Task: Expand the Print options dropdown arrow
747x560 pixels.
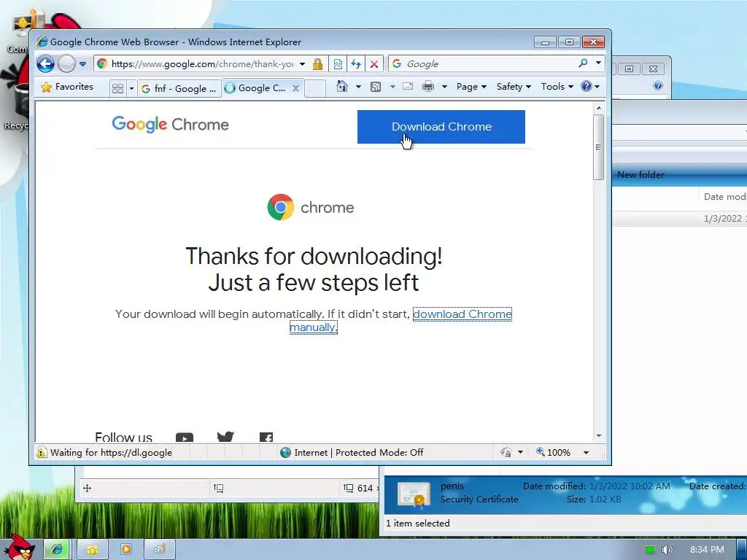Action: pos(444,87)
